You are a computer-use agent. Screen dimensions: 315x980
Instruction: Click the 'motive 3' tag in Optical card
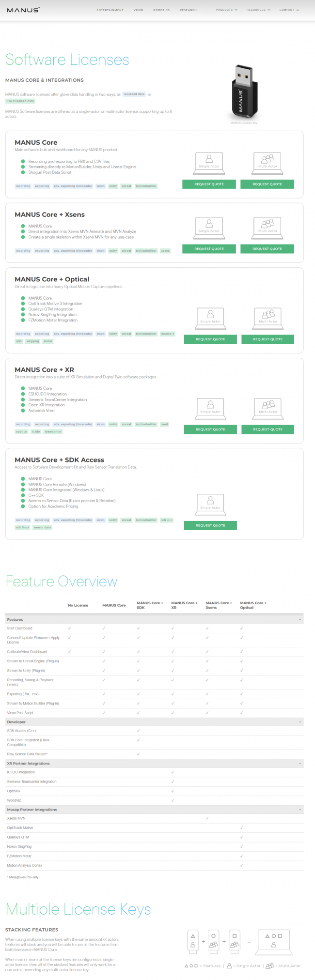167,334
